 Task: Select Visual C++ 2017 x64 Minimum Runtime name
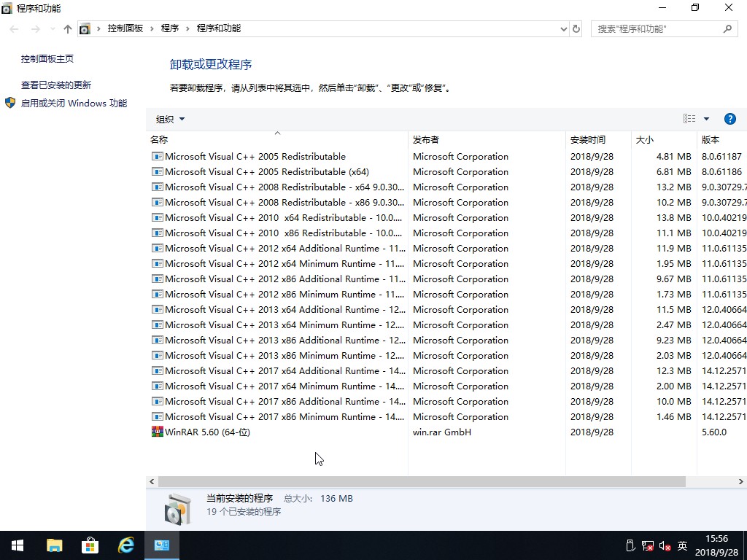pyautogui.click(x=285, y=386)
